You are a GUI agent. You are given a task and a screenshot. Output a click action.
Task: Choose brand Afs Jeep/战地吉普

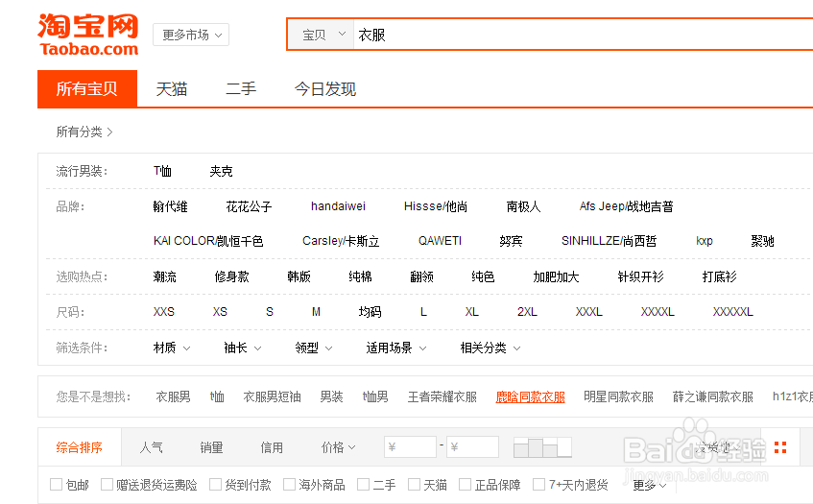point(627,206)
